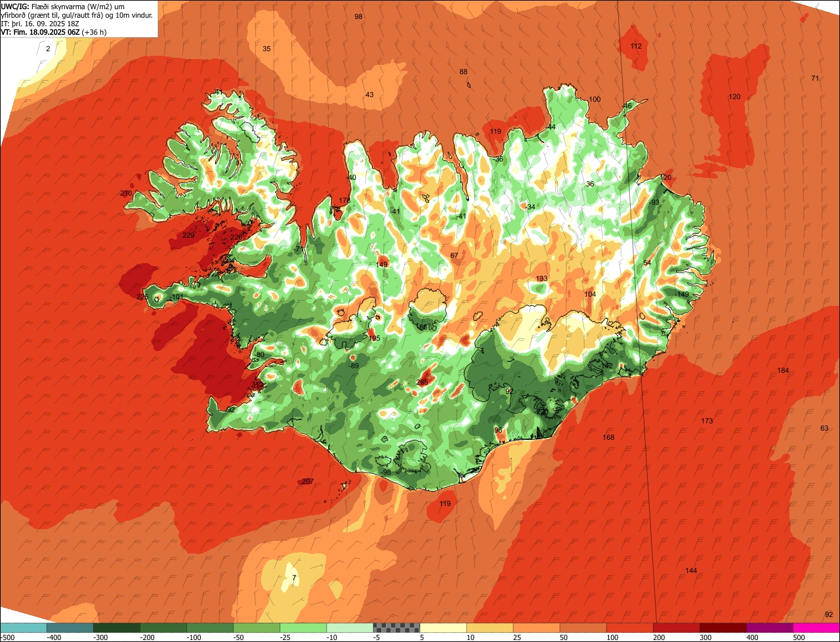Click the map value '176'
The image size is (840, 642).
tap(345, 200)
